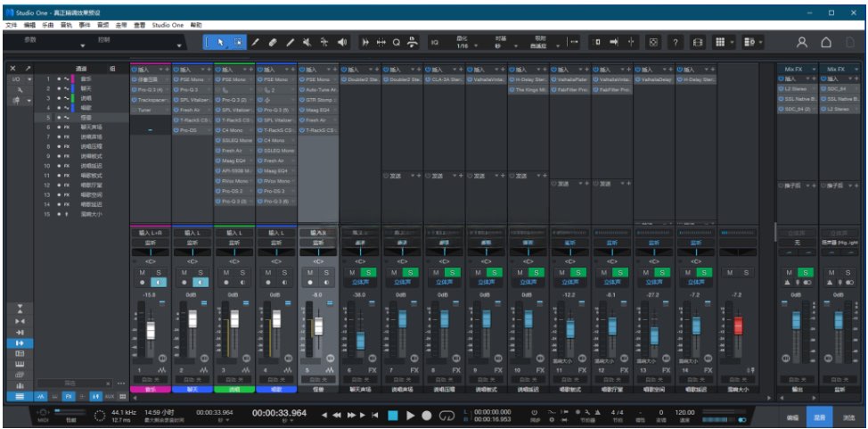868x429 pixels.
Task: Toggle Pro-Q 3 (4) power on channel 1
Action: coord(135,90)
